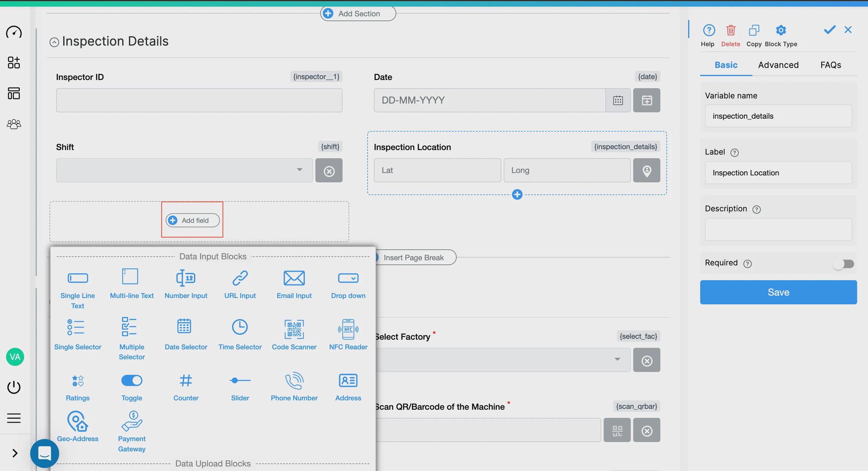Click the red Delete trash icon
Viewport: 868px width, 471px height.
point(730,31)
